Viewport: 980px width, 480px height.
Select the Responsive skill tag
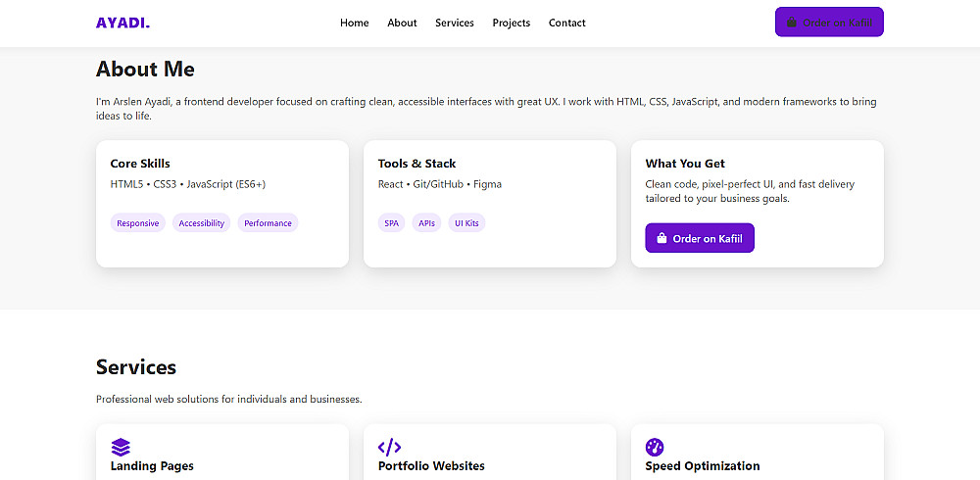[x=137, y=223]
